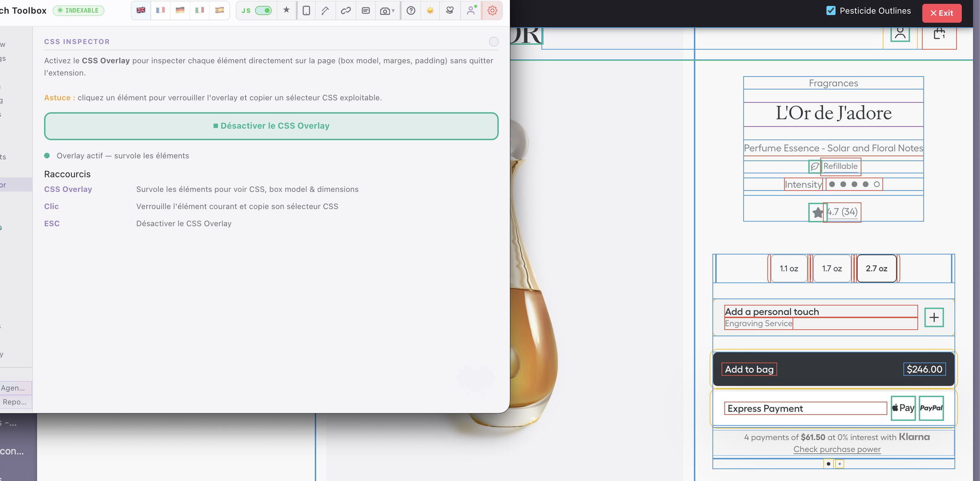Click the perfume bottle product image

click(x=532, y=274)
